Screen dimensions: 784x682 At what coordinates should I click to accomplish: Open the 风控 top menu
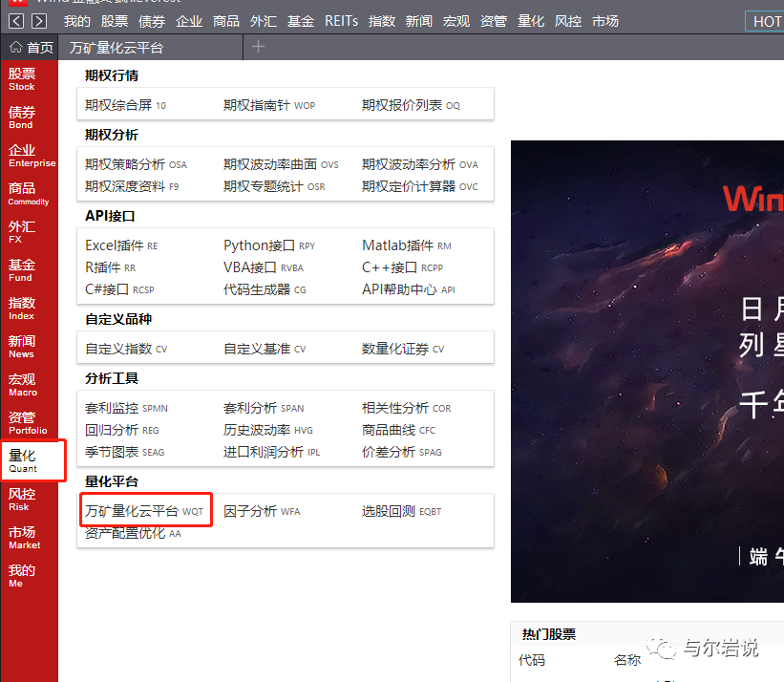tap(568, 21)
